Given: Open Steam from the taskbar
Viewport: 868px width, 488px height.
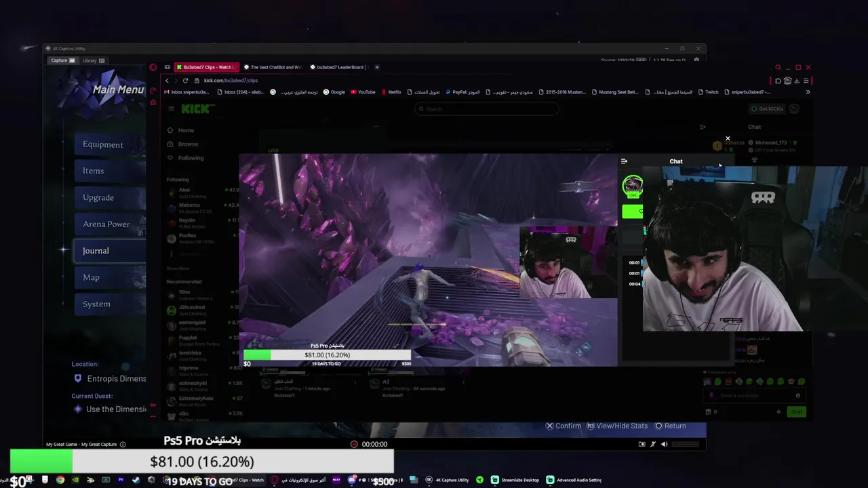Looking at the screenshot, I should point(136,480).
